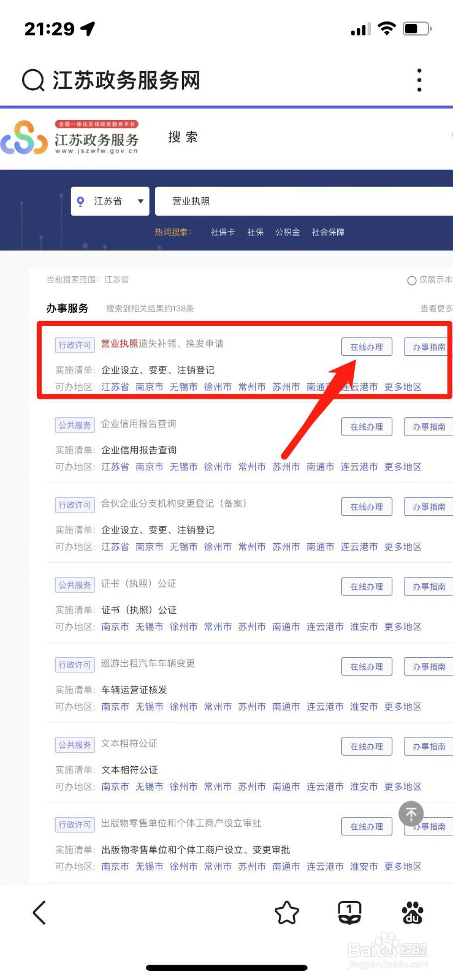Choose hot search term 公积金
453x980 pixels.
(x=287, y=232)
